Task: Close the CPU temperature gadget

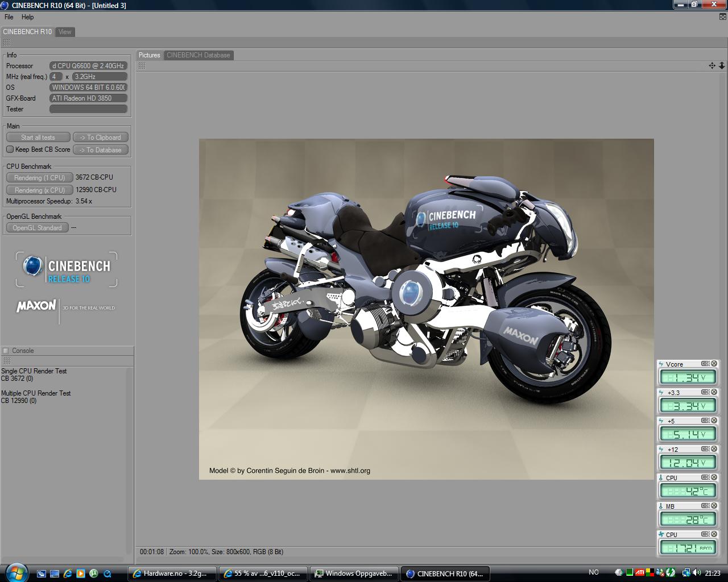Action: (x=714, y=477)
